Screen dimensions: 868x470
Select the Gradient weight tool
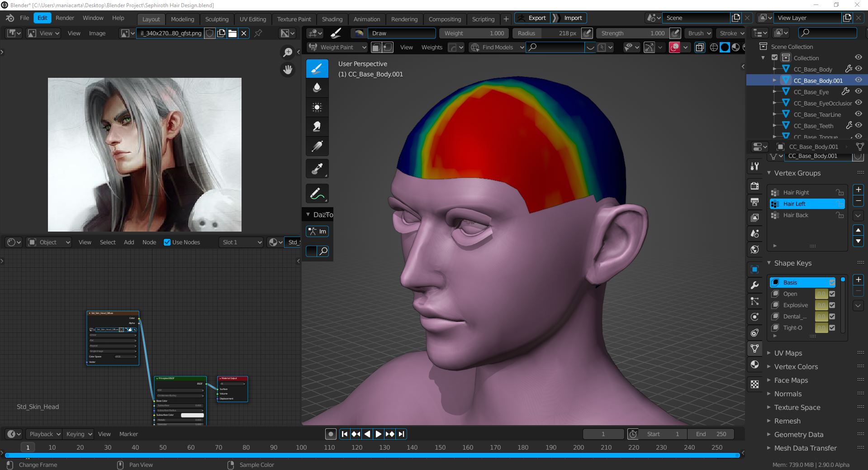click(x=317, y=146)
